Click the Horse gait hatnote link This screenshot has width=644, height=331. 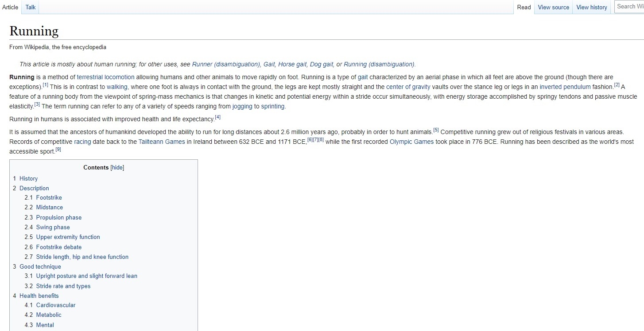pyautogui.click(x=292, y=64)
